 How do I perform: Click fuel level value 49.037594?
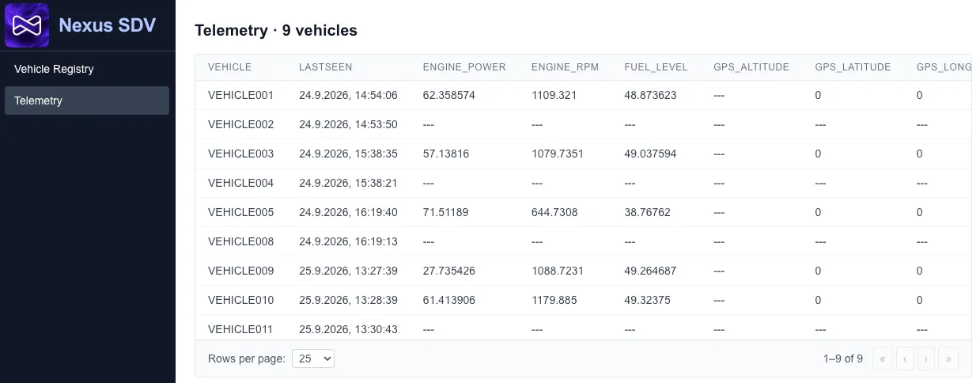(650, 154)
